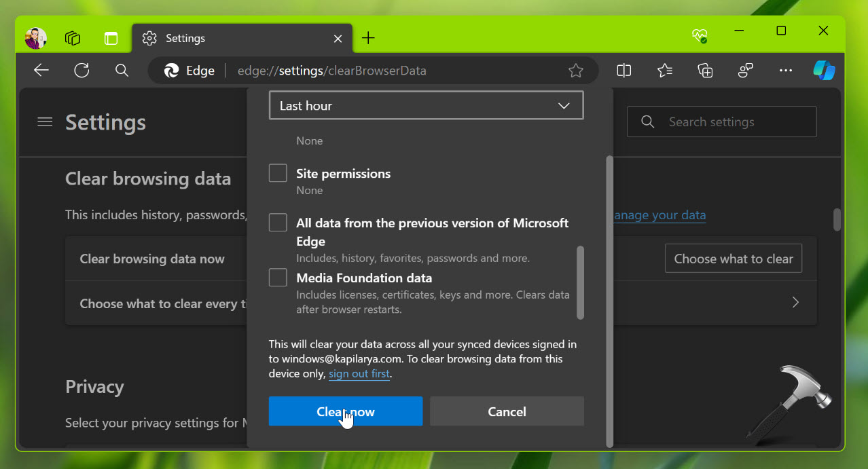Enable the Media Foundation data checkbox
Viewport: 868px width, 469px height.
click(278, 278)
